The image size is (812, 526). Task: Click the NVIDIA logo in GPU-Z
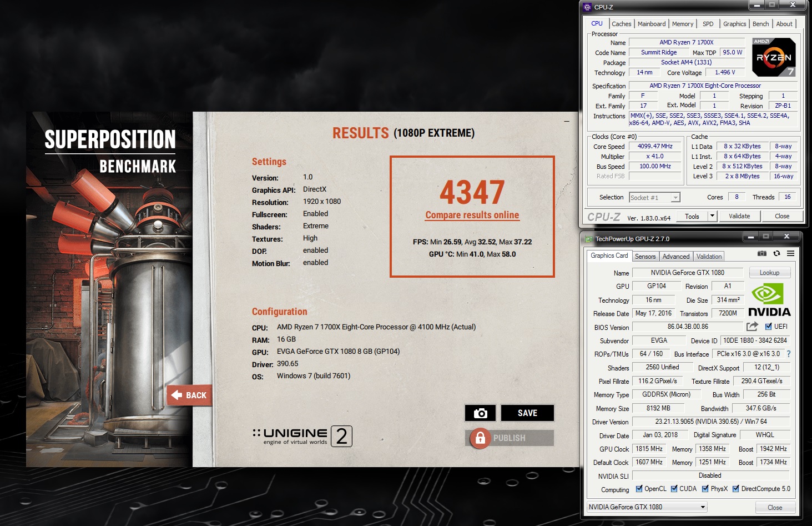click(769, 300)
